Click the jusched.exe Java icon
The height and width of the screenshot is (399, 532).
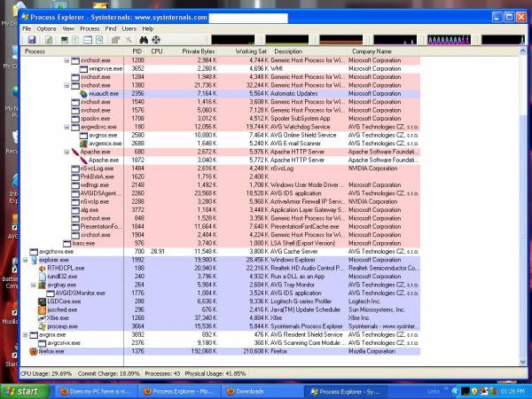coord(42,309)
